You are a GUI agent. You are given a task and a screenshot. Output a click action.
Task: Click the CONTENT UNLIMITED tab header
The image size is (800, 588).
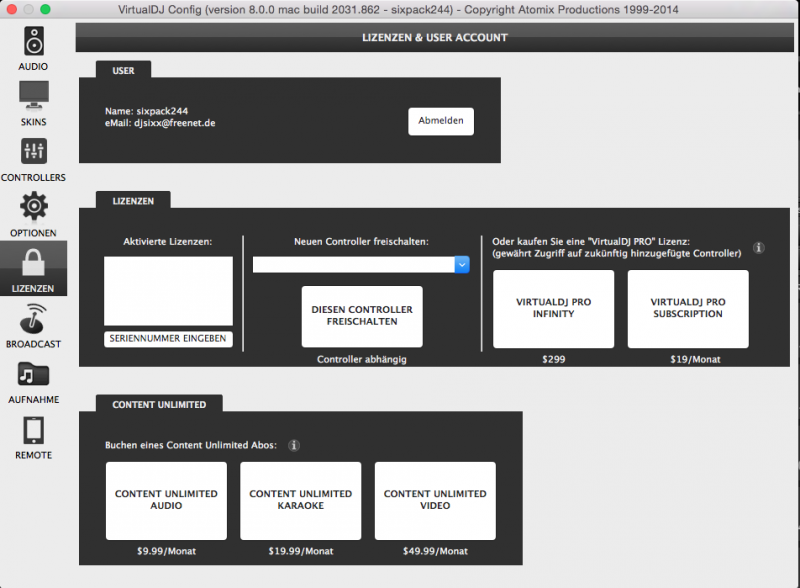(159, 404)
